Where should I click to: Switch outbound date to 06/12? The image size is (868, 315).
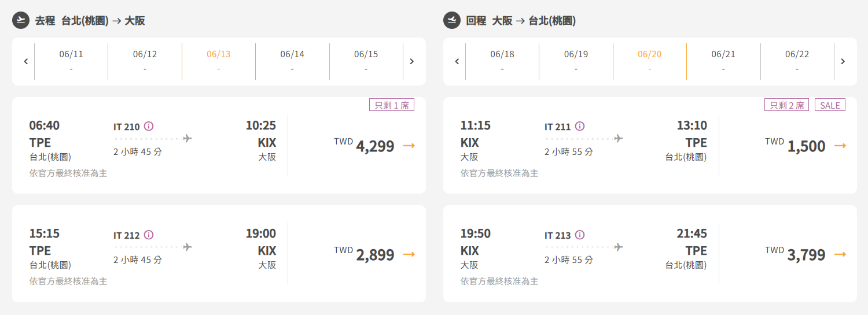pyautogui.click(x=145, y=61)
